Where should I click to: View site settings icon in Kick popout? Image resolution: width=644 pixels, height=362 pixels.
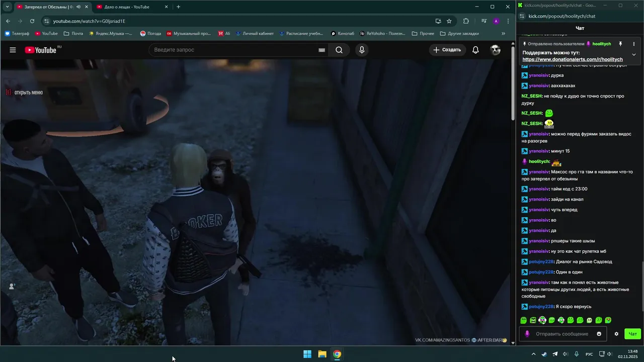tap(522, 16)
